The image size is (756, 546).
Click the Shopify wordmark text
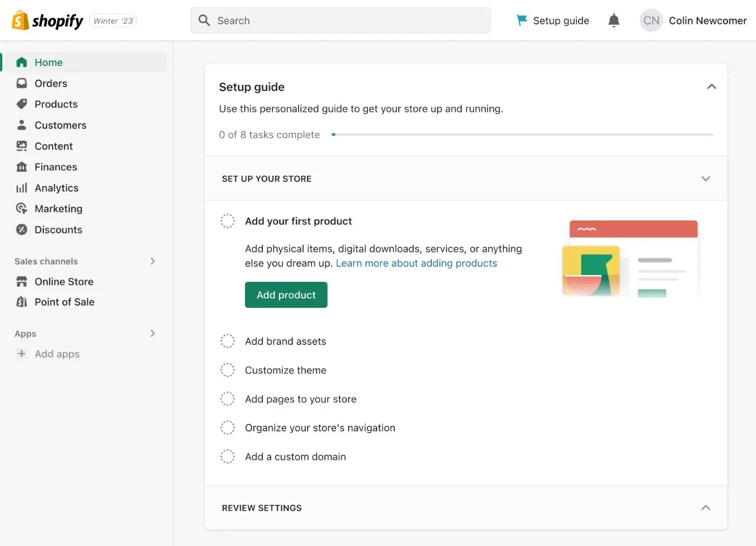tap(58, 21)
